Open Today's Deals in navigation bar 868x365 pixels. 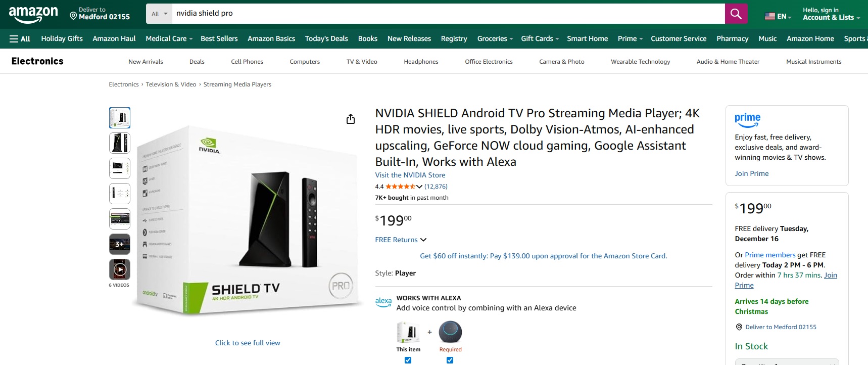point(326,38)
